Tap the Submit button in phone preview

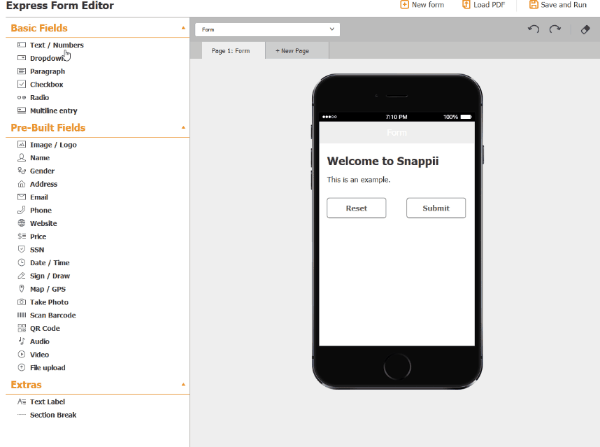tap(436, 208)
